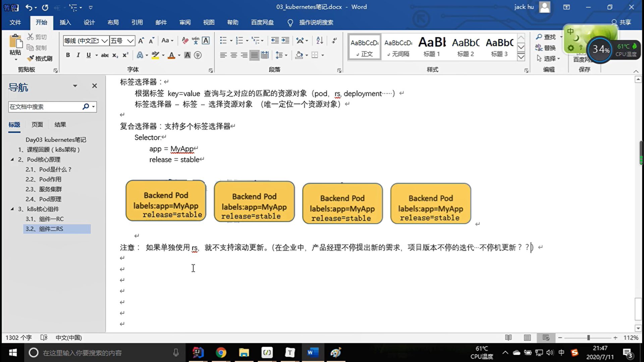This screenshot has width=644, height=362.
Task: Open the font size dropdown
Action: (x=130, y=41)
